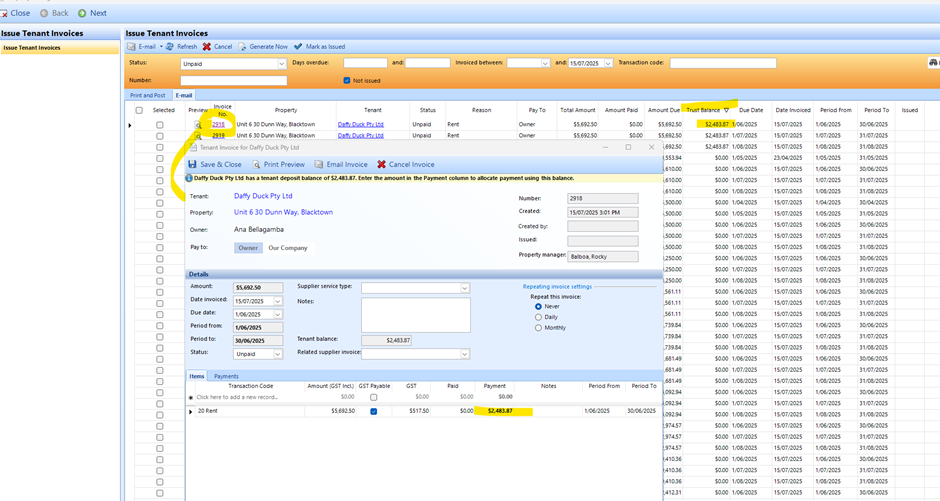
Task: Open the Date invoiced dropdown in the dialog
Action: pyautogui.click(x=278, y=301)
